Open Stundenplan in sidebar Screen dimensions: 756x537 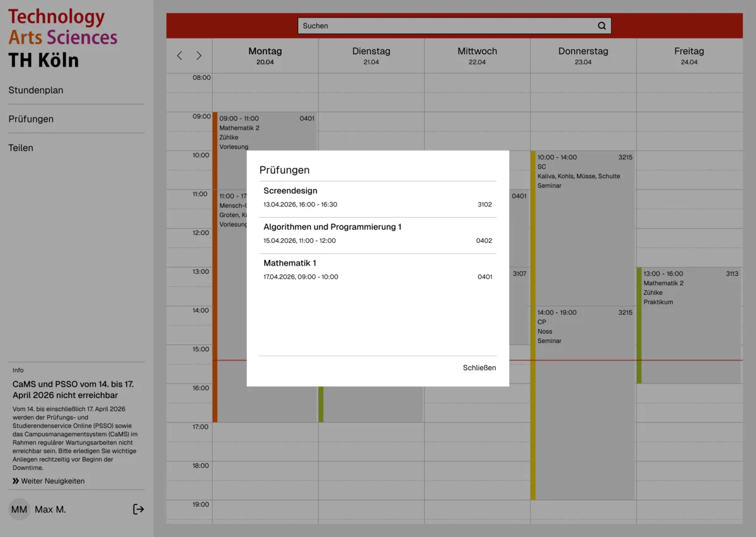36,90
